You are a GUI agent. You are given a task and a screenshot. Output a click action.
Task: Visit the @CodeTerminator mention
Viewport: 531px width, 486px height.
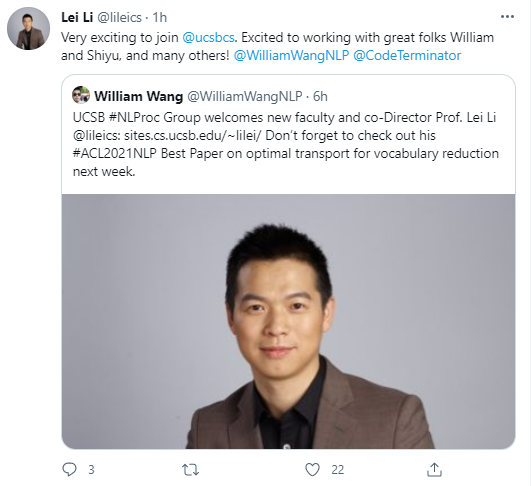tap(407, 56)
